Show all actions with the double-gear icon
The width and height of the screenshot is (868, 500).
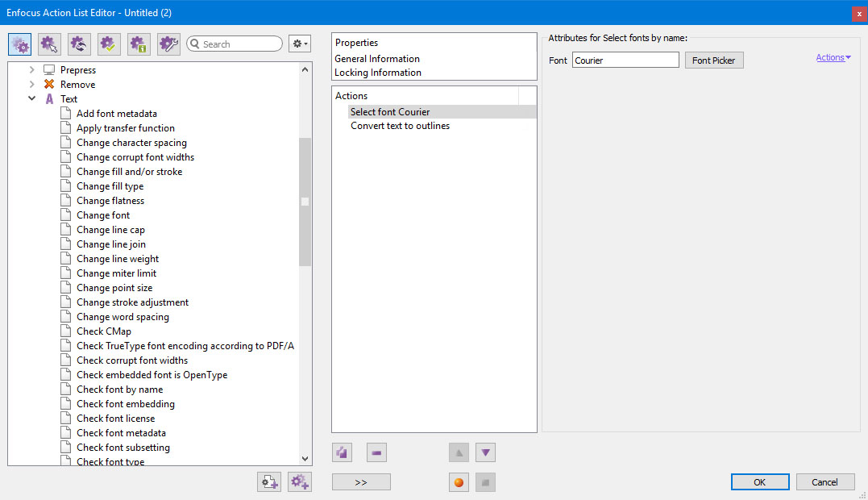click(20, 44)
